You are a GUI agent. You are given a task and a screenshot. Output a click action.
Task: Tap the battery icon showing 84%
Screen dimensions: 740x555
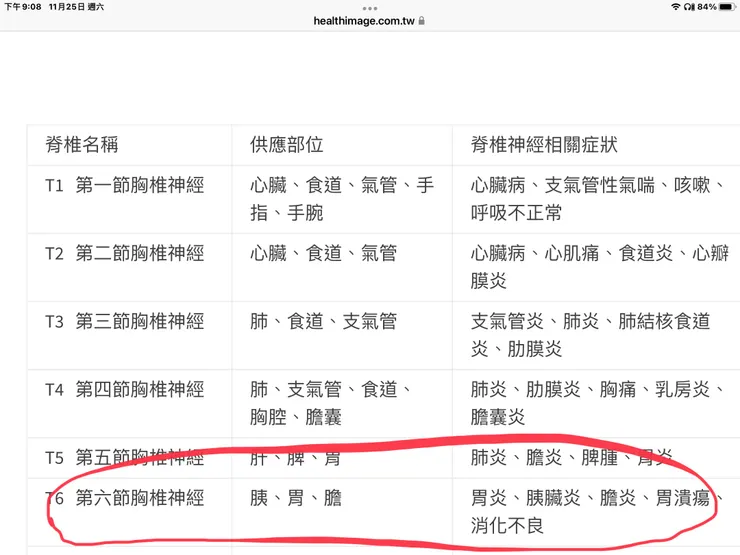pos(728,7)
